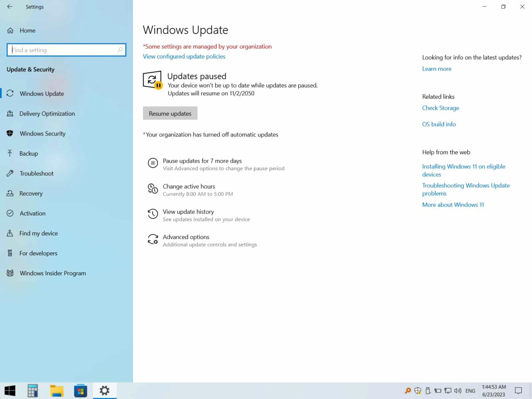Open the notification center in taskbar
Screen dimensions: 532x399
[x=518, y=391]
